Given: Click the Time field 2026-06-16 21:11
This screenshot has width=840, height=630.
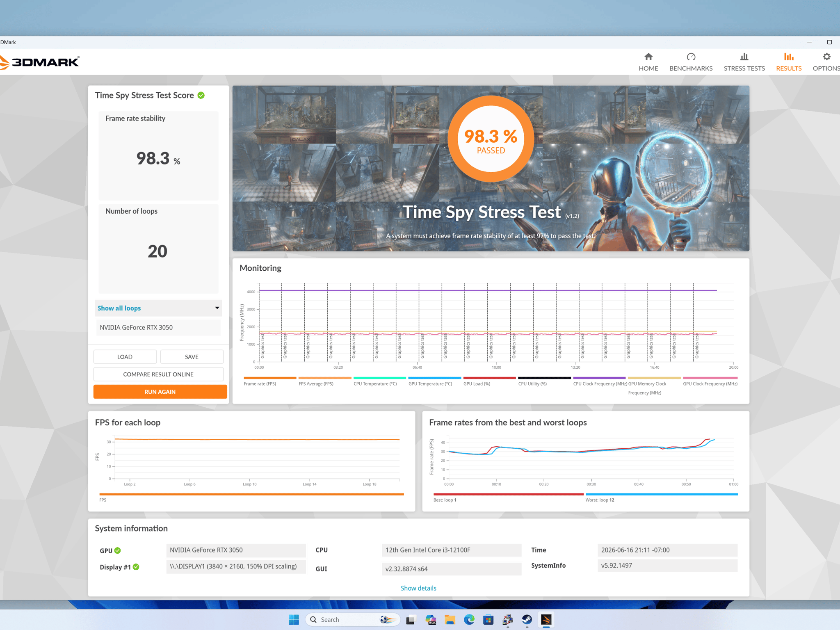Looking at the screenshot, I should click(x=667, y=550).
